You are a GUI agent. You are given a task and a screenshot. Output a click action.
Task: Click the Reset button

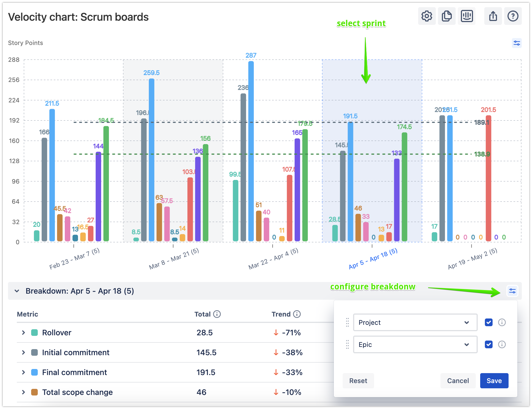pyautogui.click(x=358, y=381)
